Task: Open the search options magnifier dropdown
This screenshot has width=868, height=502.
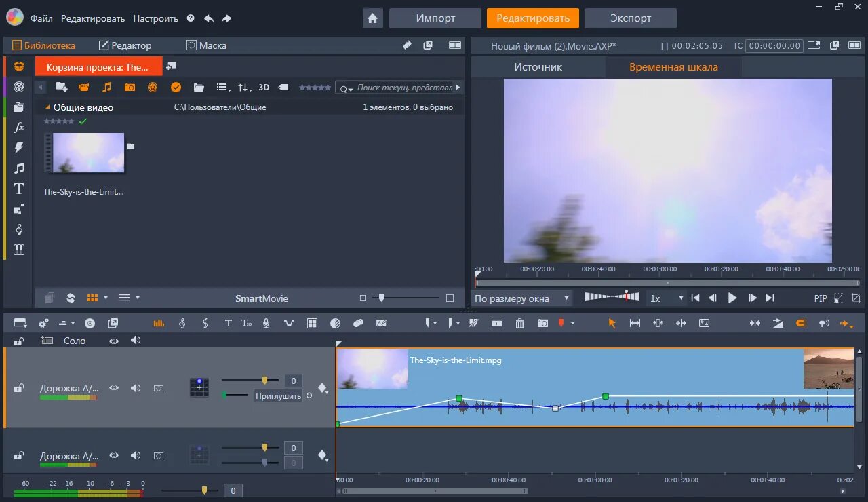Action: [x=347, y=88]
